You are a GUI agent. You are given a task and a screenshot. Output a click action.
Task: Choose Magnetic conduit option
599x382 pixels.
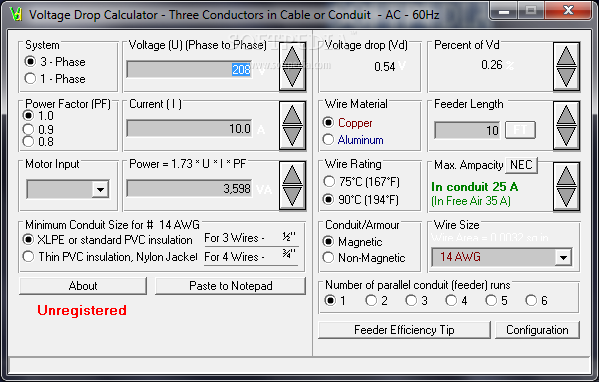pyautogui.click(x=352, y=241)
